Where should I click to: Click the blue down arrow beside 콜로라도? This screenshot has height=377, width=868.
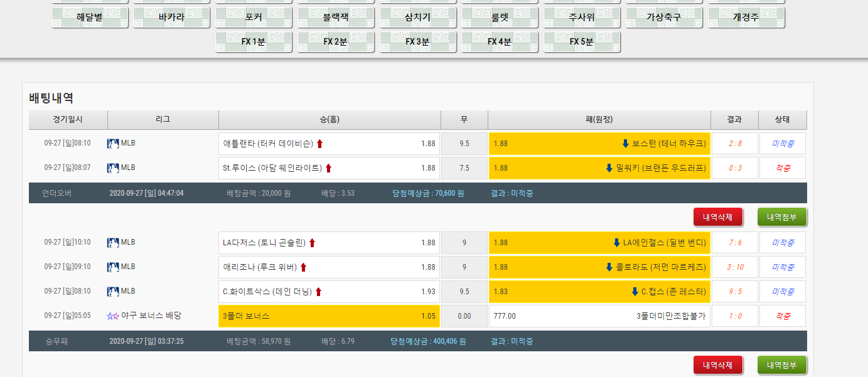point(609,267)
